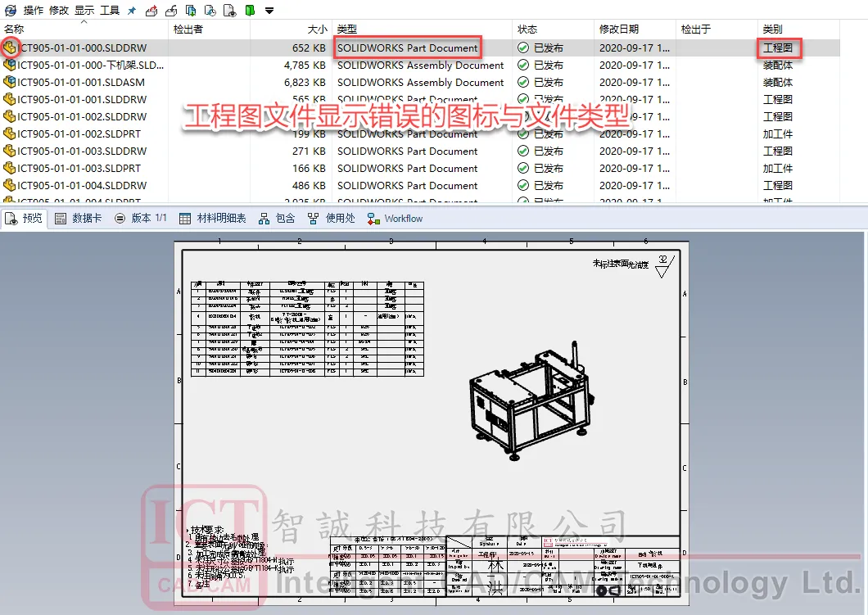Click the Get Version icon with clock
868x615 pixels.
[x=210, y=11]
